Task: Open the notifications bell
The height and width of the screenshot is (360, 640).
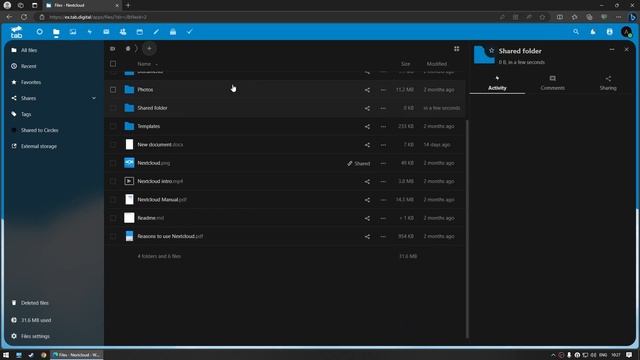Action: tap(593, 31)
